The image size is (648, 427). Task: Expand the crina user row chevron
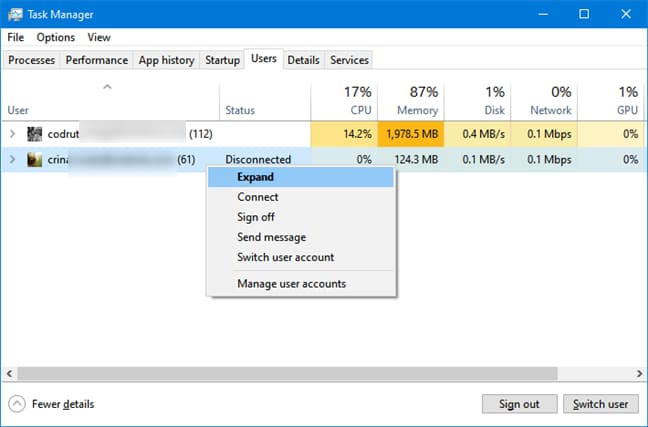pos(13,159)
